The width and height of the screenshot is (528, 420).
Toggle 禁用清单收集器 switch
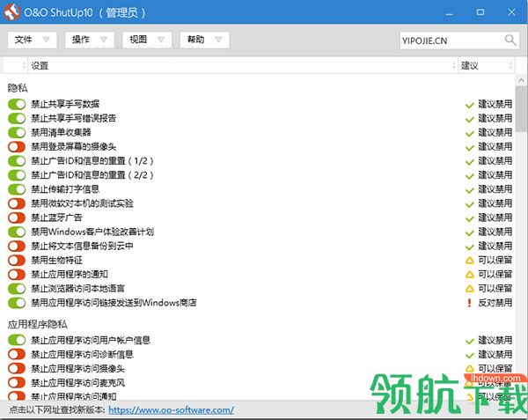17,132
